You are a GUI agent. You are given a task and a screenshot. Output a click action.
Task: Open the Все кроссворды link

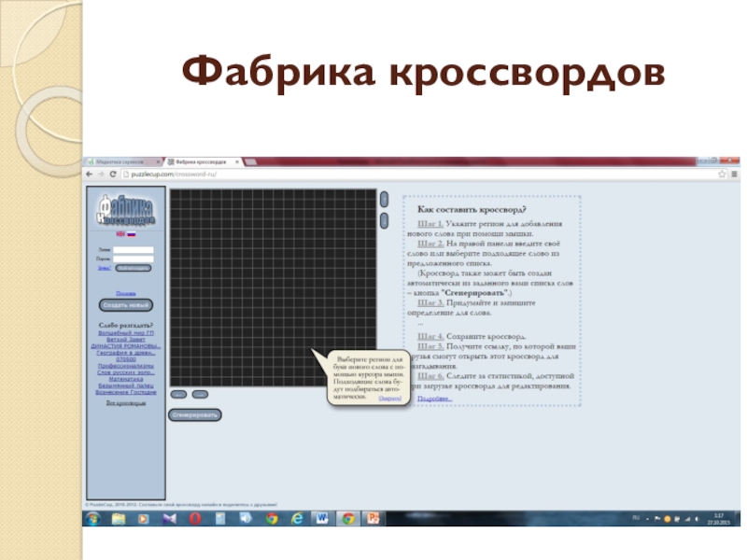click(126, 403)
